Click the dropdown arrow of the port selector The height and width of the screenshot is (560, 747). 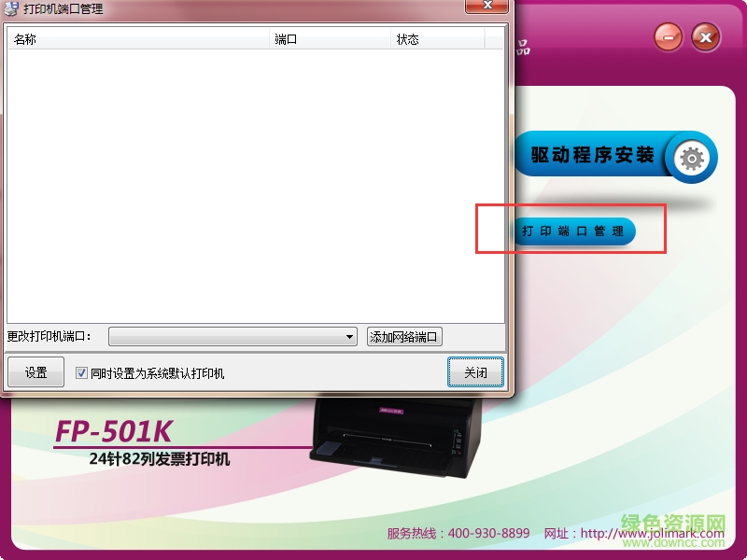349,337
